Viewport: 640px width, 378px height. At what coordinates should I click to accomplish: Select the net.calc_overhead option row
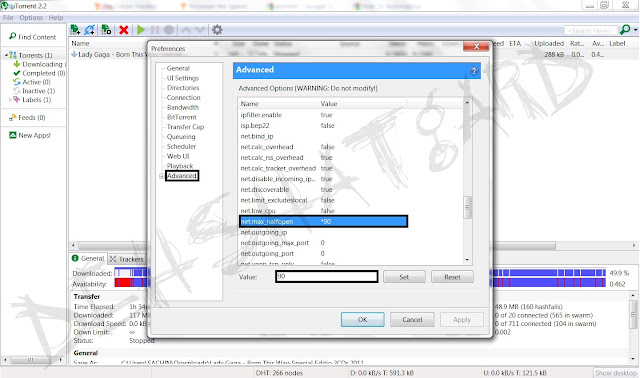(x=351, y=147)
